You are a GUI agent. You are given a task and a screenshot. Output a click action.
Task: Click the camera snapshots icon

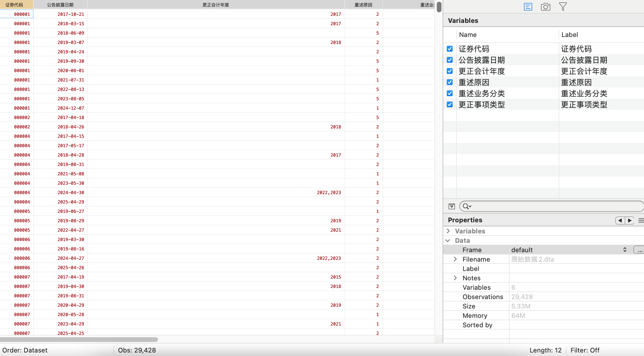(x=545, y=7)
